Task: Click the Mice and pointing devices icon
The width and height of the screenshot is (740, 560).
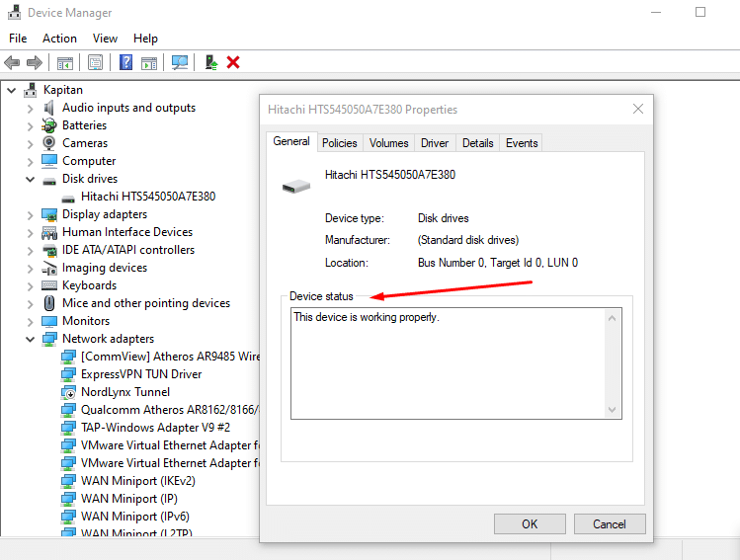Action: tap(49, 303)
